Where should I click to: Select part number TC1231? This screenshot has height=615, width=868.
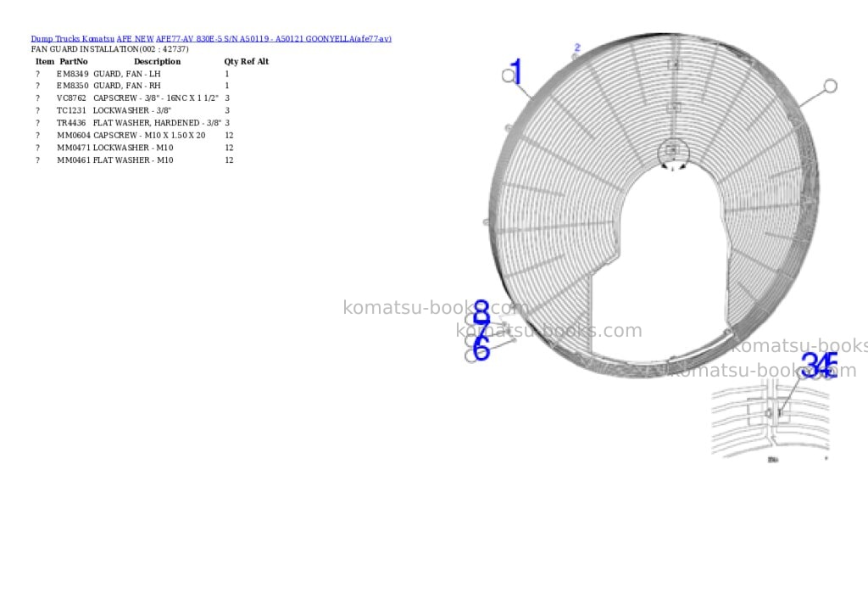click(x=71, y=111)
